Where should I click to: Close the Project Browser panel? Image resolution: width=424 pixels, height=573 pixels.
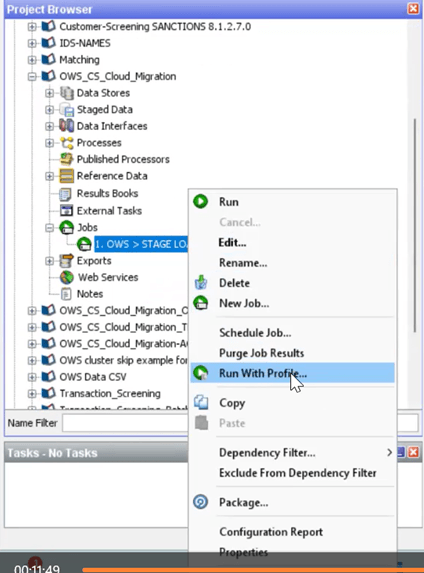413,8
